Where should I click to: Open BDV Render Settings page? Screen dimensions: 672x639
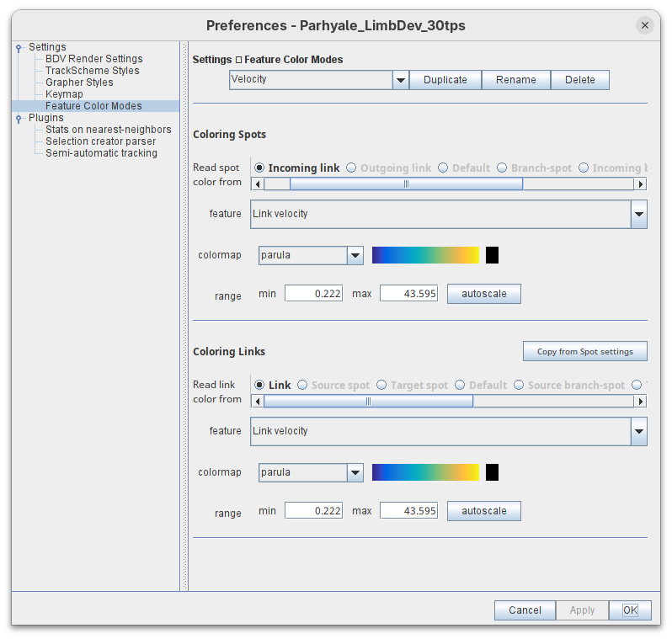point(93,59)
